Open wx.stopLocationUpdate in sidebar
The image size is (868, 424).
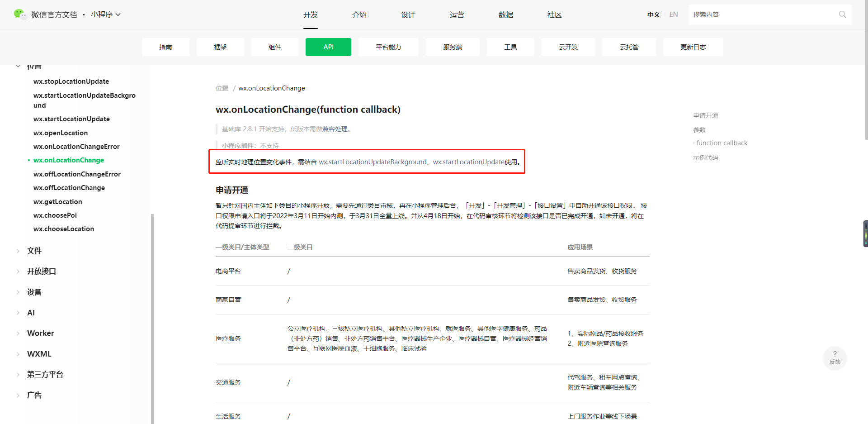tap(71, 81)
